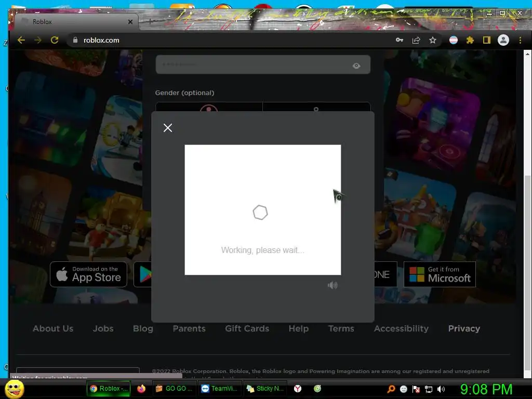Open the extensions puzzle icon
The width and height of the screenshot is (532, 399).
(470, 40)
